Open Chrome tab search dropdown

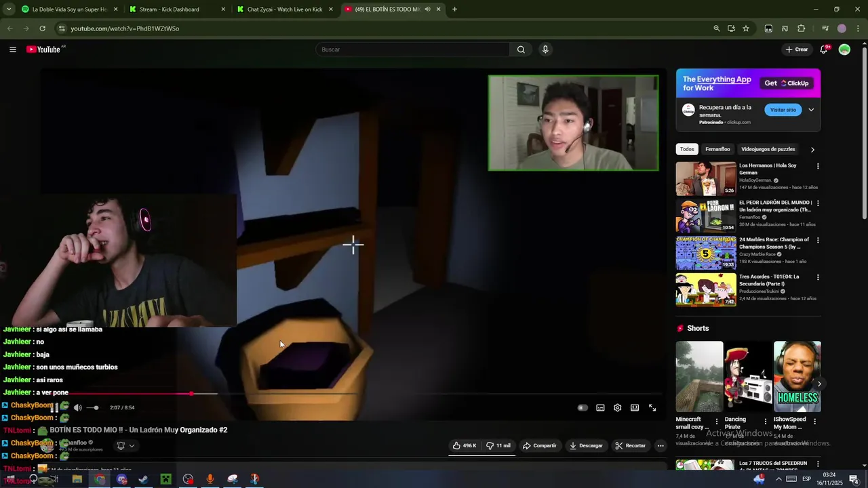pos(9,9)
